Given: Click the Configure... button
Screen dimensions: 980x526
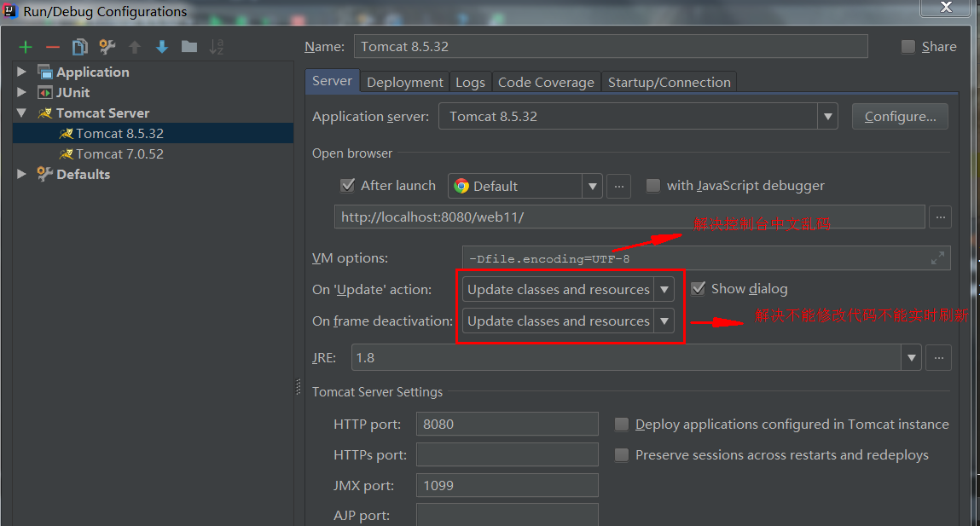Looking at the screenshot, I should (x=900, y=116).
